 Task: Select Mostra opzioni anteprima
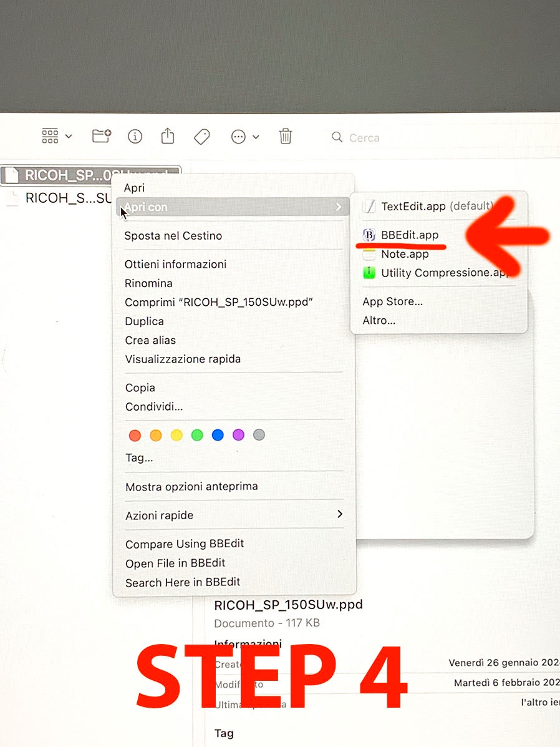pos(191,486)
